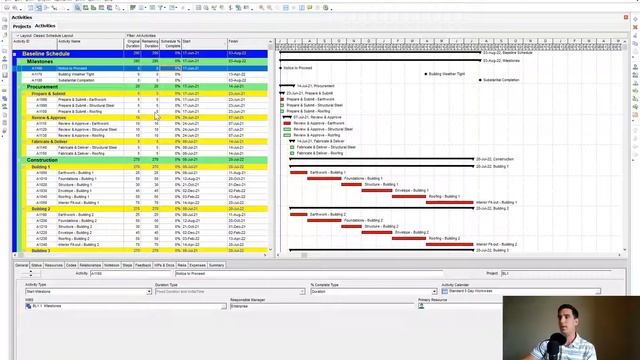Sort by the Finish column header
The height and width of the screenshot is (360, 640).
(247, 44)
